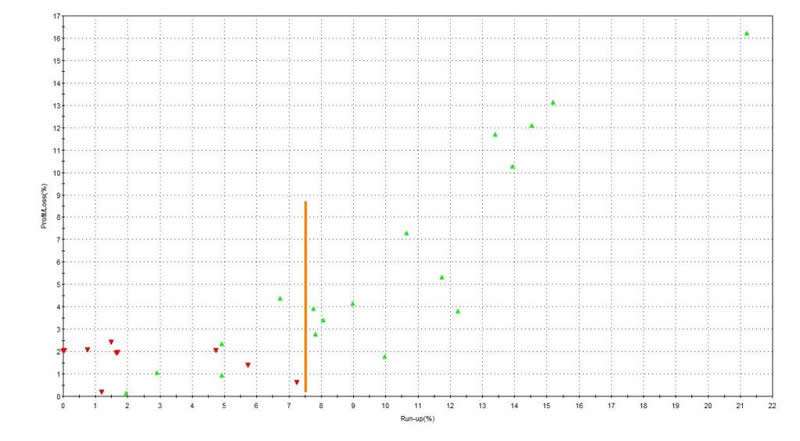The image size is (800, 441).
Task: Click green triangle near 7% profit, 10.6% run-up
Action: [406, 233]
